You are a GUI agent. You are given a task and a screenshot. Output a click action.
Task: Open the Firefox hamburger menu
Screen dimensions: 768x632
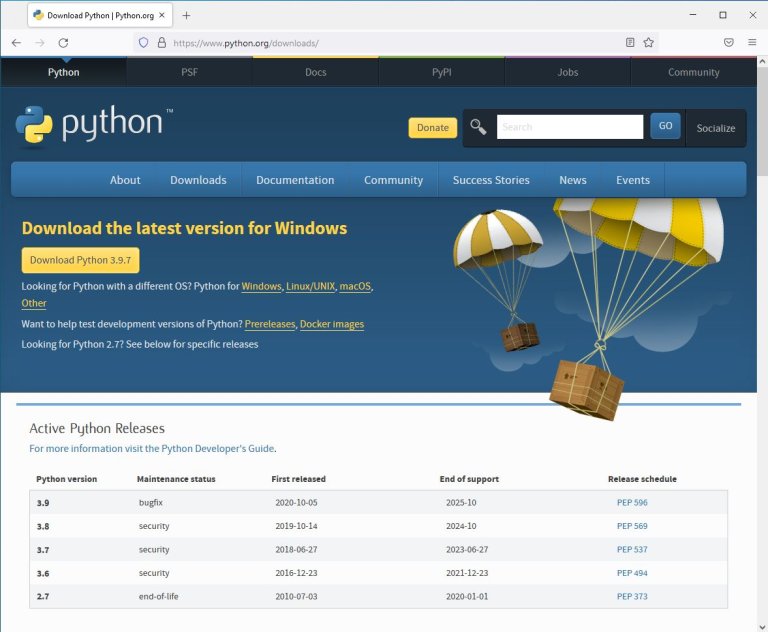[752, 43]
